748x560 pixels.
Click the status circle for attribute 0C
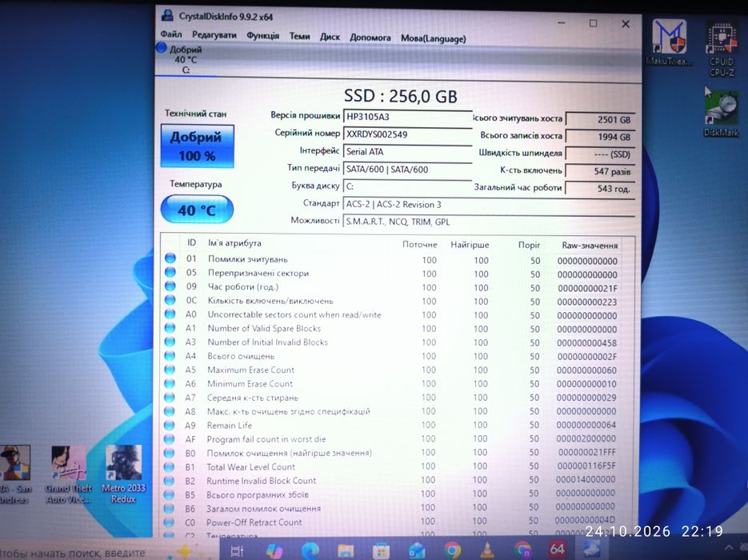[170, 299]
